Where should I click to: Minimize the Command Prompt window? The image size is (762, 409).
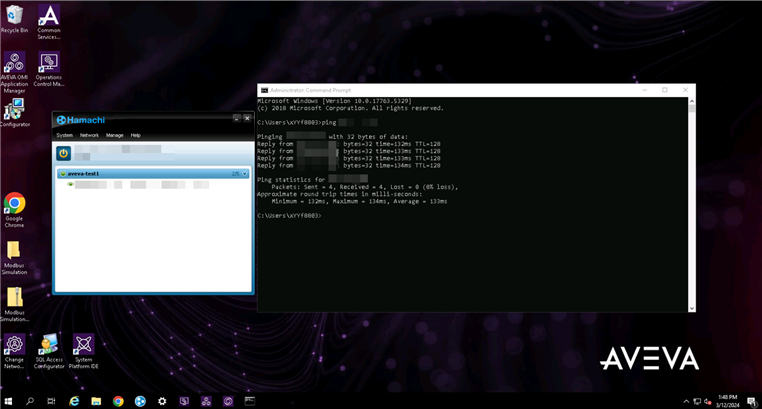[x=644, y=90]
